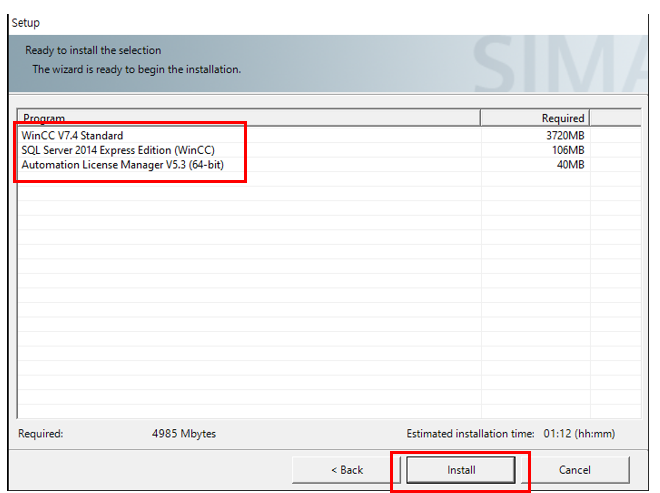Select SQL Server 2014 Express Edition row

click(330, 150)
